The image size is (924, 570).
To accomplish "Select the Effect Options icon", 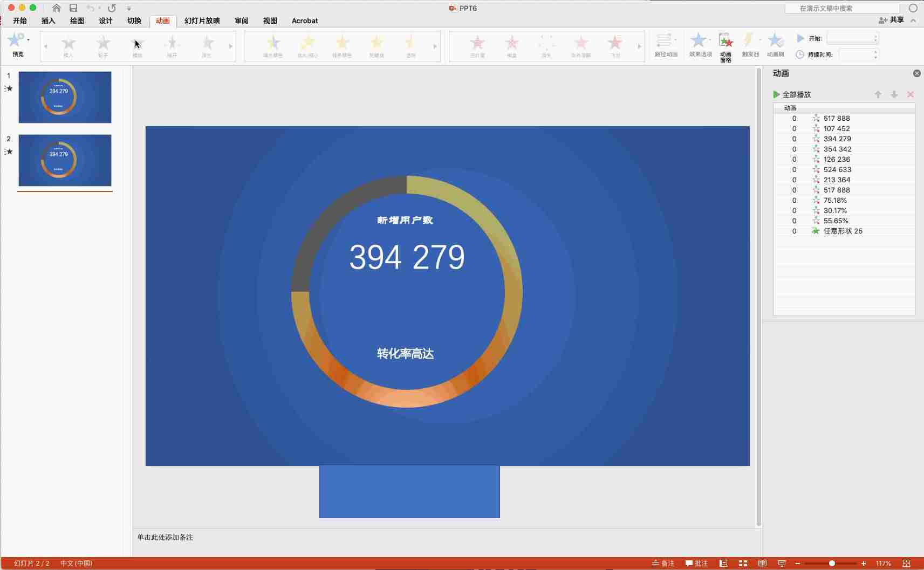I will [699, 40].
